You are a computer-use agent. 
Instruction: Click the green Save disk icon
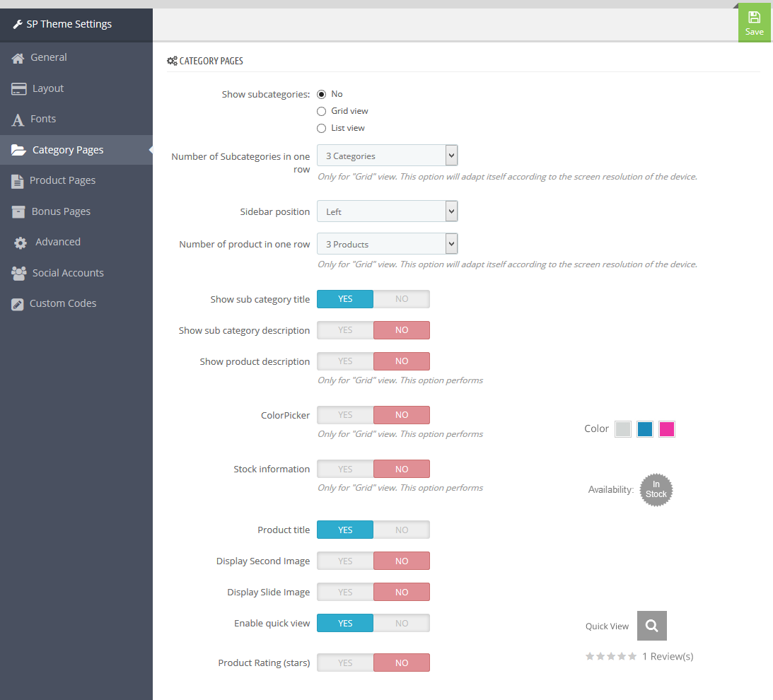[754, 17]
